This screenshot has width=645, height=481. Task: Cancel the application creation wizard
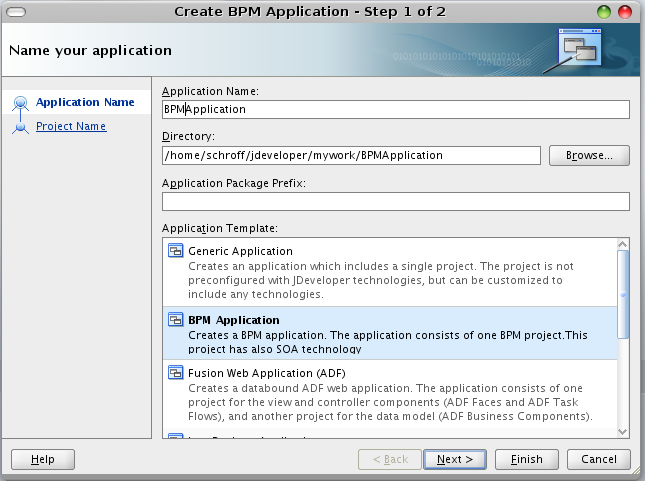(x=598, y=459)
